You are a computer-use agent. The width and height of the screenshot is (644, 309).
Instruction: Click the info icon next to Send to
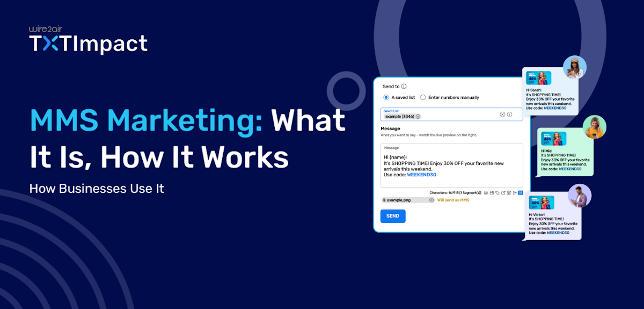click(404, 86)
